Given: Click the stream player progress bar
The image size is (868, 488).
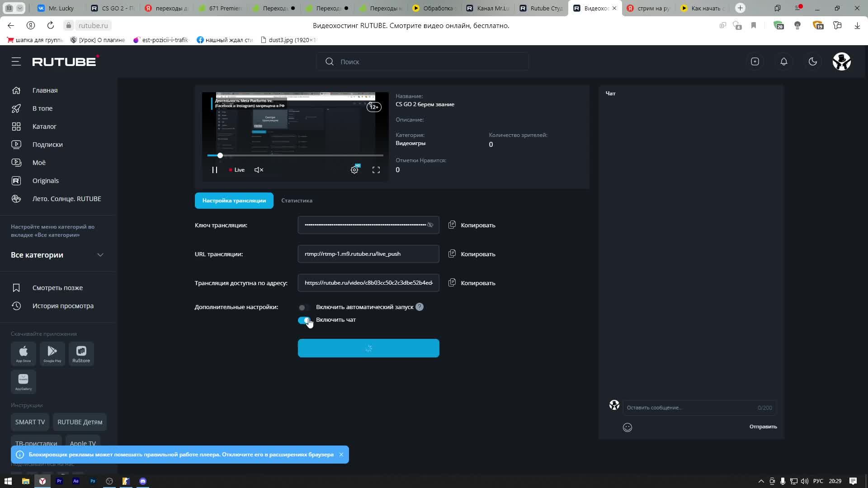Looking at the screenshot, I should pos(295,155).
